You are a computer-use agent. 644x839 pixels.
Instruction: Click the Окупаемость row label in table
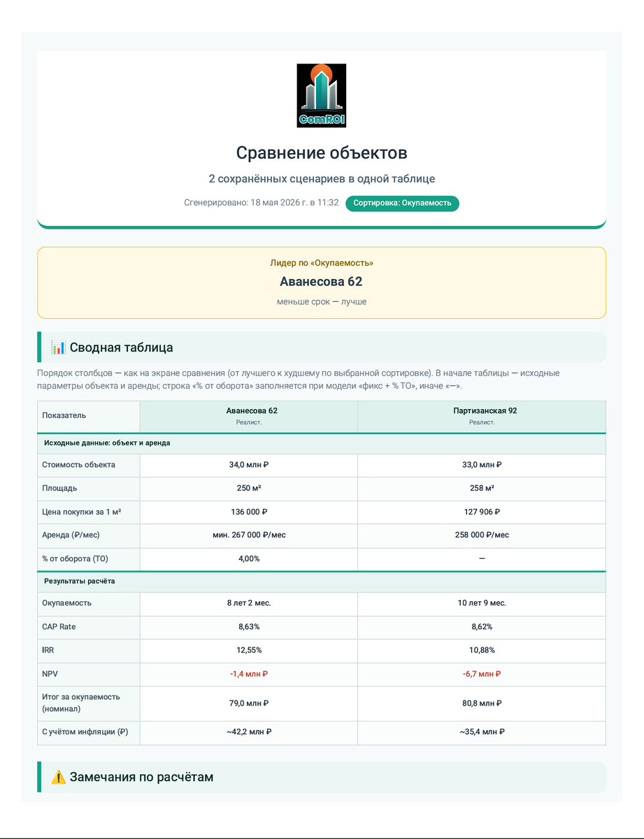coord(66,603)
